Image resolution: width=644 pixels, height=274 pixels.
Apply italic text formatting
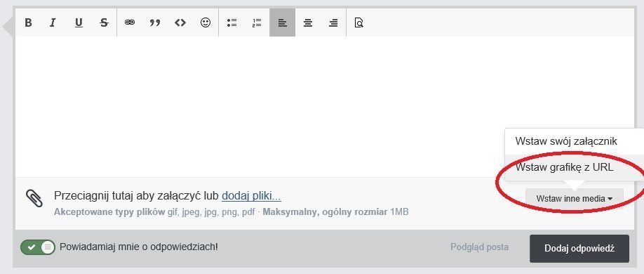(53, 22)
